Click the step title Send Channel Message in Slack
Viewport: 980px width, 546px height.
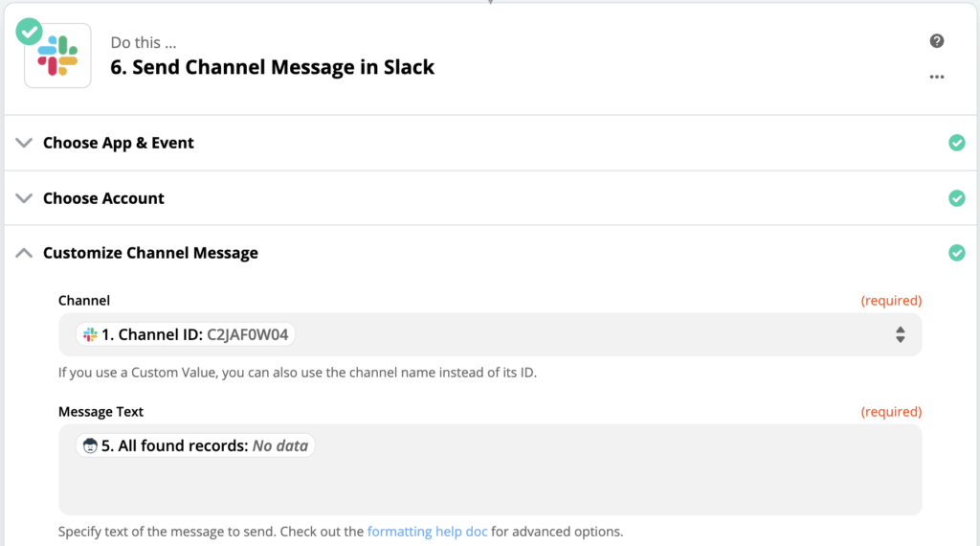click(x=272, y=67)
